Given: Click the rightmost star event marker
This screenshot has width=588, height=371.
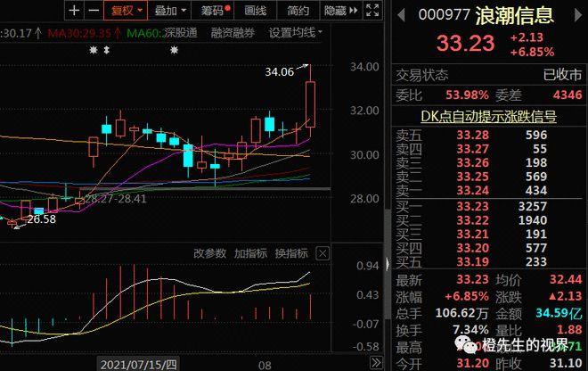Looking at the screenshot, I should point(174,50).
